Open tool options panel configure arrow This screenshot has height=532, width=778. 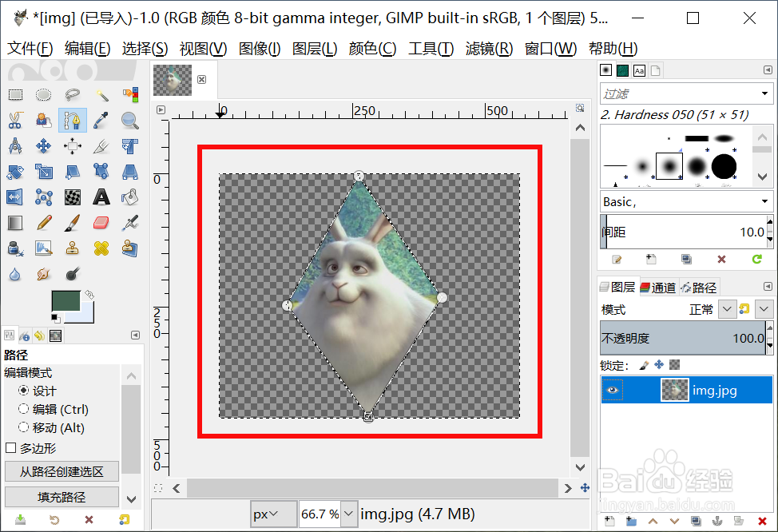135,335
